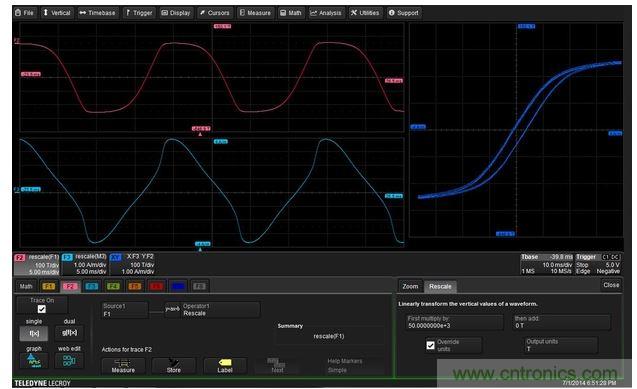Open the Timebase menu

[98, 13]
